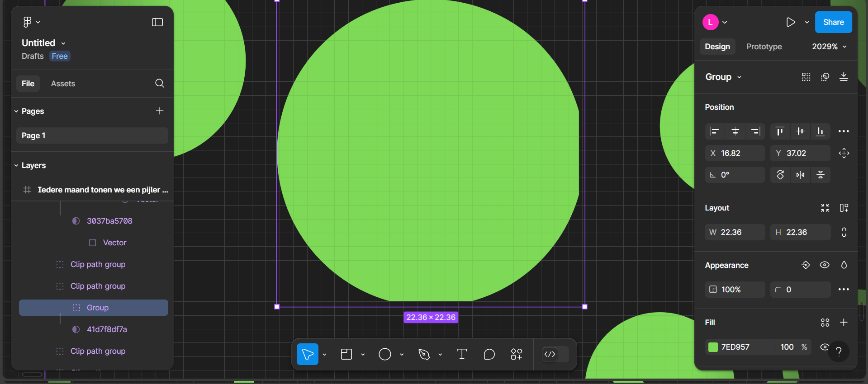The width and height of the screenshot is (868, 384).
Task: Align selection bottom
Action: (820, 131)
